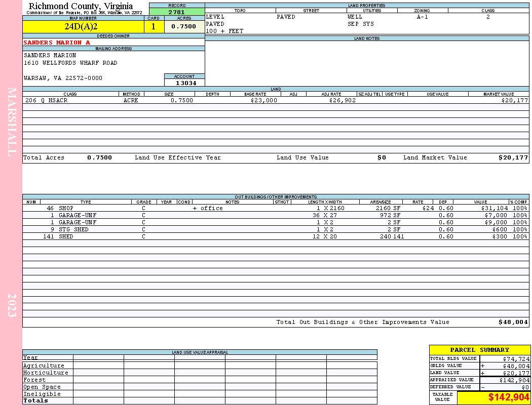Screen dimensions: 532x405
Task: Select the TOTAL BLDG VALUE $74,724
Action: [516, 359]
